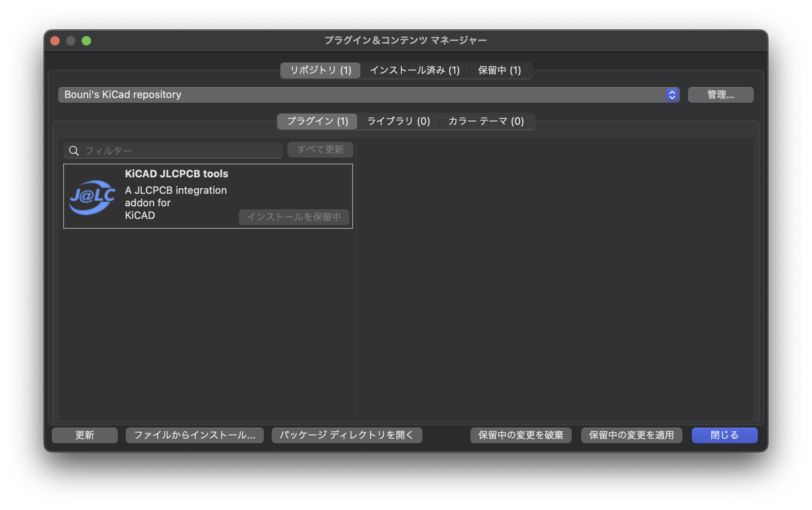Select the KiCAD JLCPCB tools title
The width and height of the screenshot is (812, 510).
(176, 174)
